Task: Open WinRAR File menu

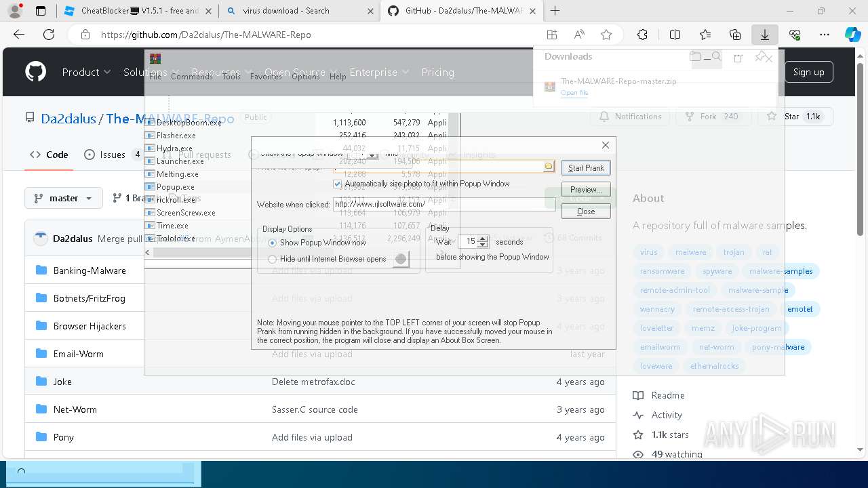Action: [x=155, y=77]
